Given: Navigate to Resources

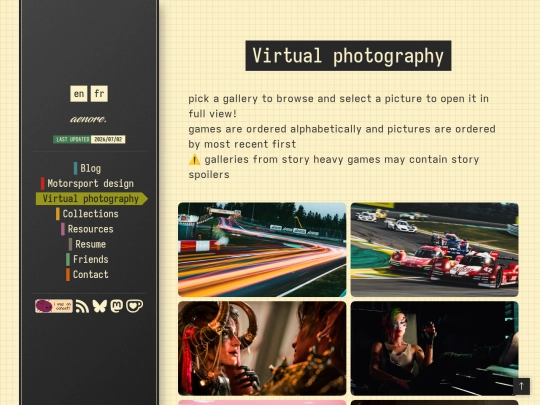Looking at the screenshot, I should [x=87, y=229].
